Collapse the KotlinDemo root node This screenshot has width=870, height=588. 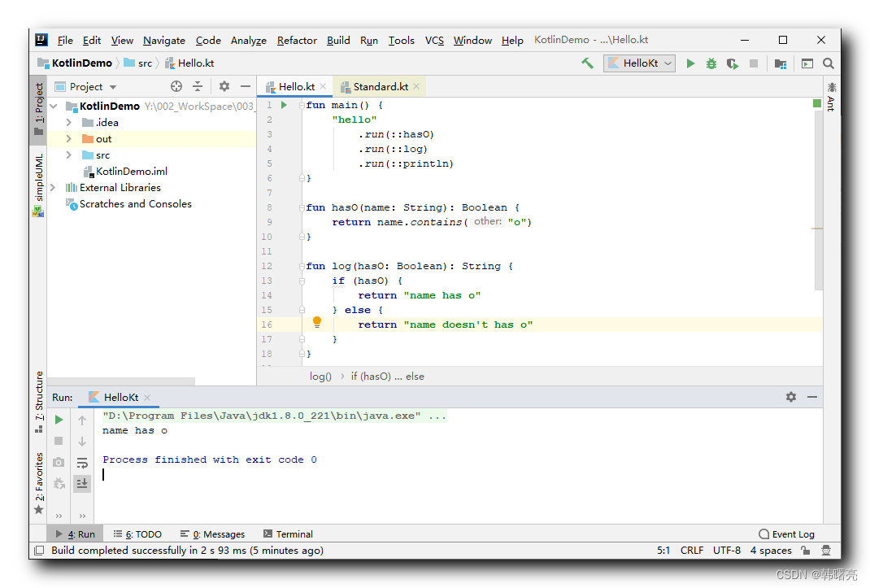[x=54, y=106]
